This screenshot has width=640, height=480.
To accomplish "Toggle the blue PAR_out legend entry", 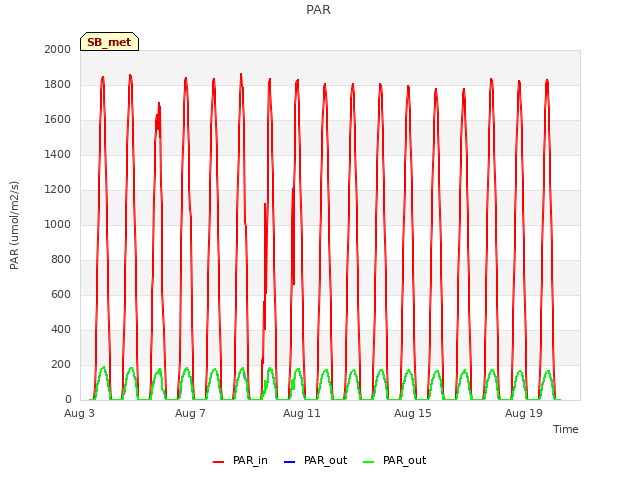I will tap(315, 461).
